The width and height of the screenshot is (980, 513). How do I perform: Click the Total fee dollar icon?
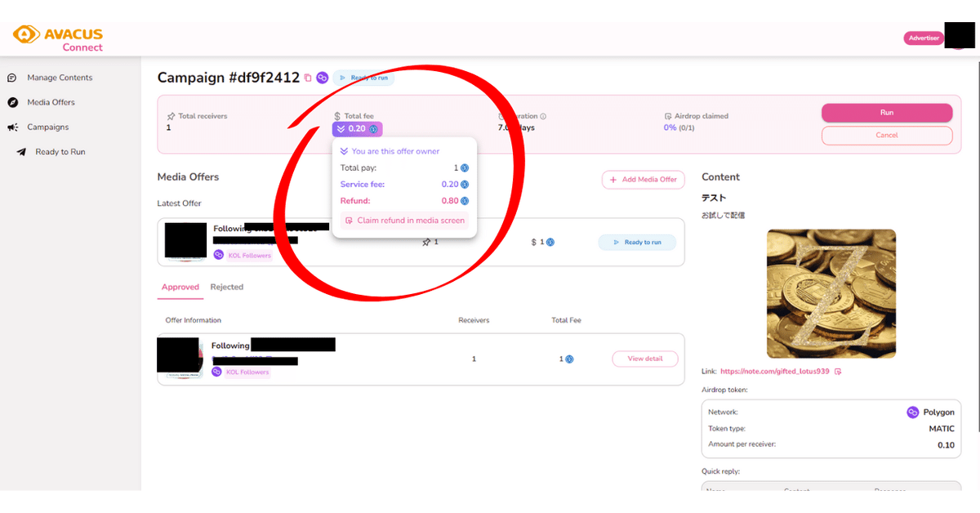(337, 117)
